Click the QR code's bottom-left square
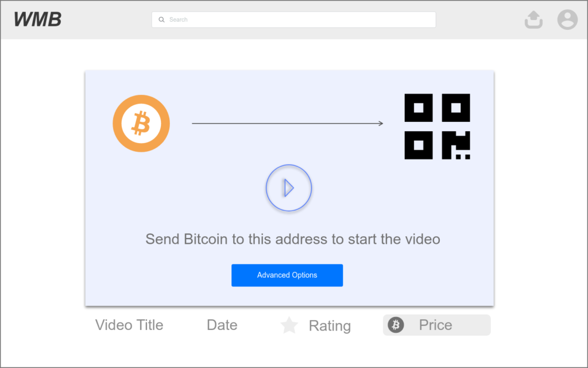The image size is (588, 368). pos(419,145)
